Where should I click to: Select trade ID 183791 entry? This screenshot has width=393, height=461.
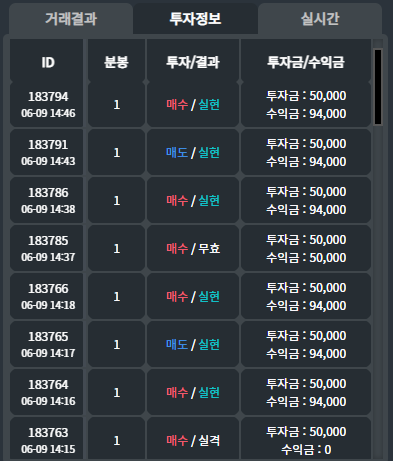(47, 153)
